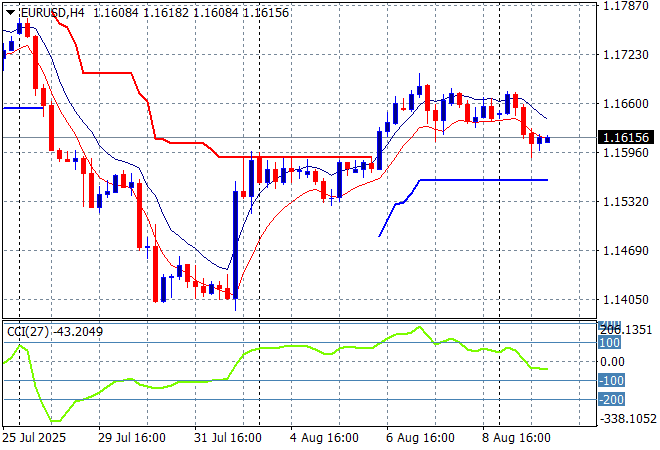Click the 1.17230 price scale label

[626, 55]
